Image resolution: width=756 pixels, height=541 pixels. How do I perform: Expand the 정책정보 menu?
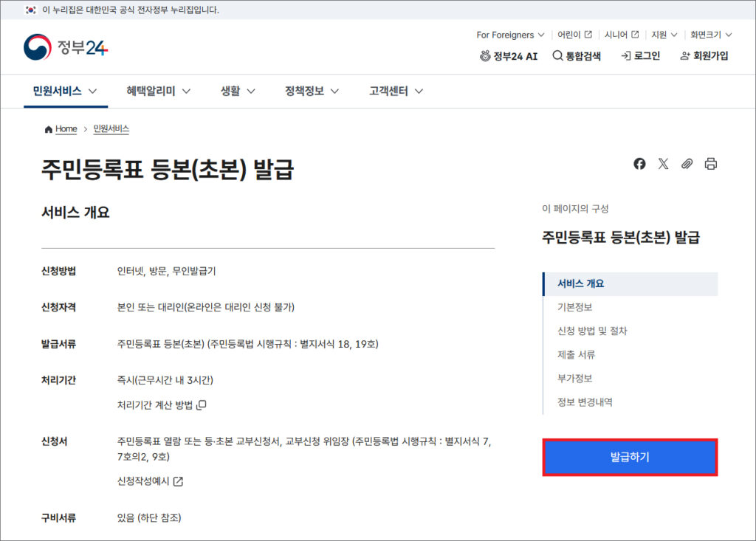pos(312,92)
